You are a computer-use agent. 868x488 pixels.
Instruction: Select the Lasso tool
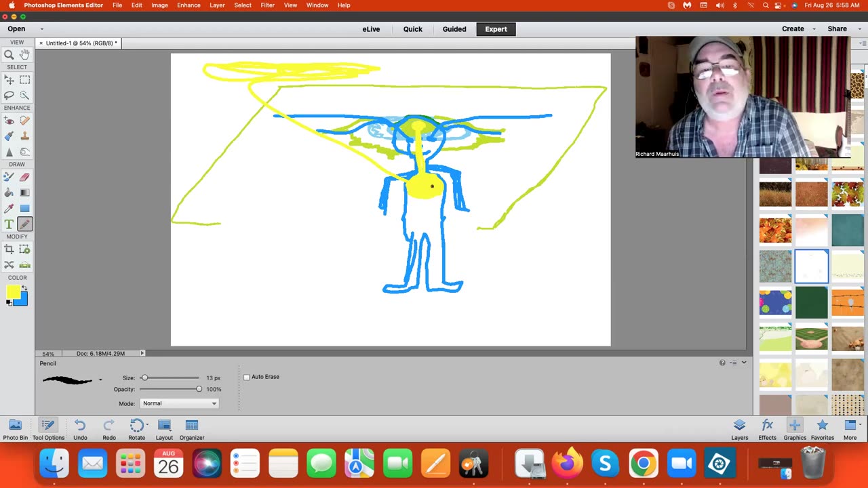point(9,96)
